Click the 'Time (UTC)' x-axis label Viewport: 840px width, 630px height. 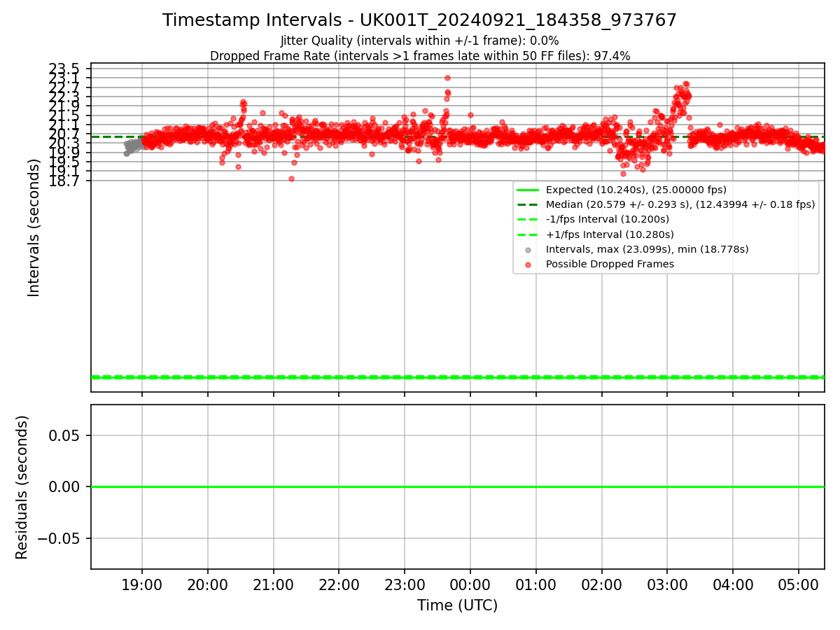[457, 605]
